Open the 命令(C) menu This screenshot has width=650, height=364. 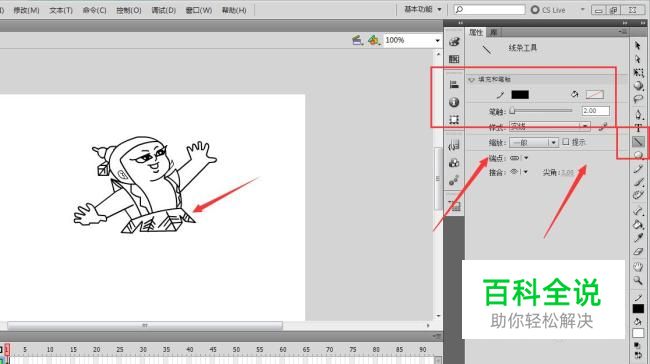pyautogui.click(x=95, y=10)
